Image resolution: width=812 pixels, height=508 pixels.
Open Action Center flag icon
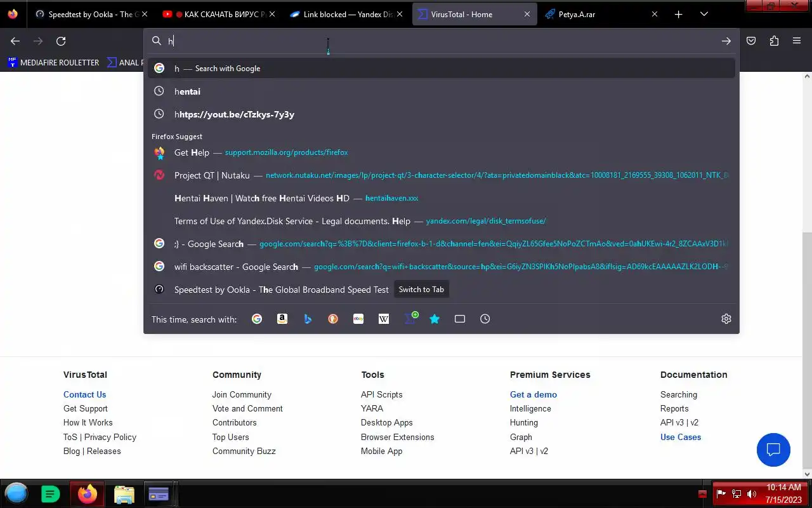(x=721, y=493)
